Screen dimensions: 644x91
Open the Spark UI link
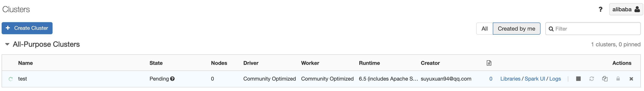pos(535,79)
